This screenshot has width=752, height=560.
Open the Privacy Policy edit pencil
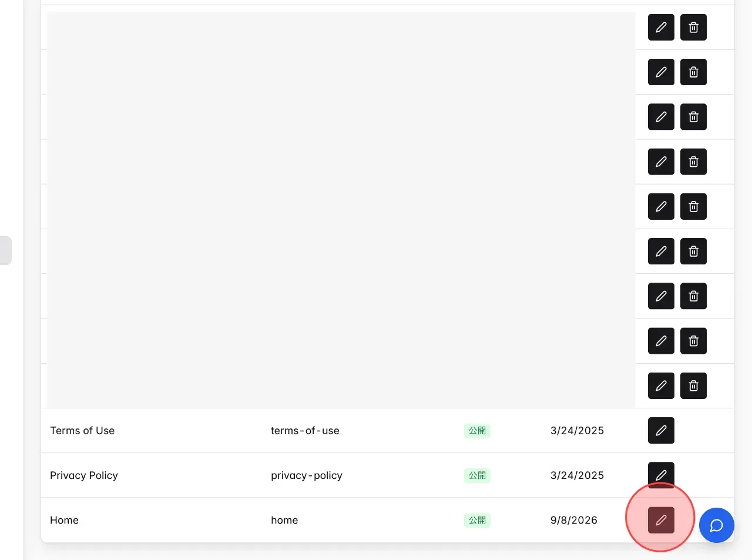tap(661, 475)
